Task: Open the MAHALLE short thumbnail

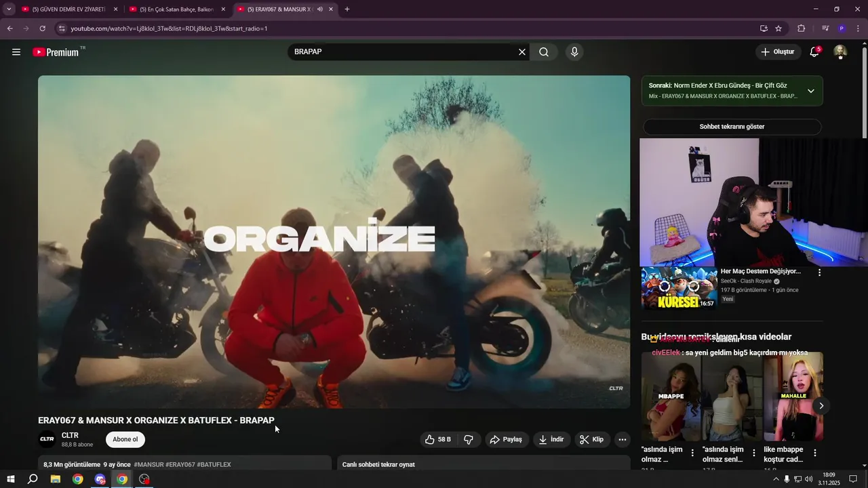Action: coord(793,396)
